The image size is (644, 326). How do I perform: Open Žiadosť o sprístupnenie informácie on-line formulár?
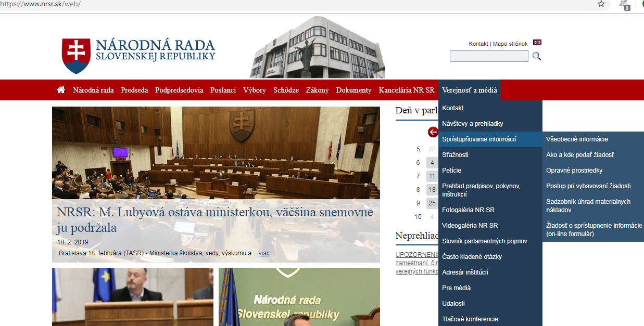593,230
